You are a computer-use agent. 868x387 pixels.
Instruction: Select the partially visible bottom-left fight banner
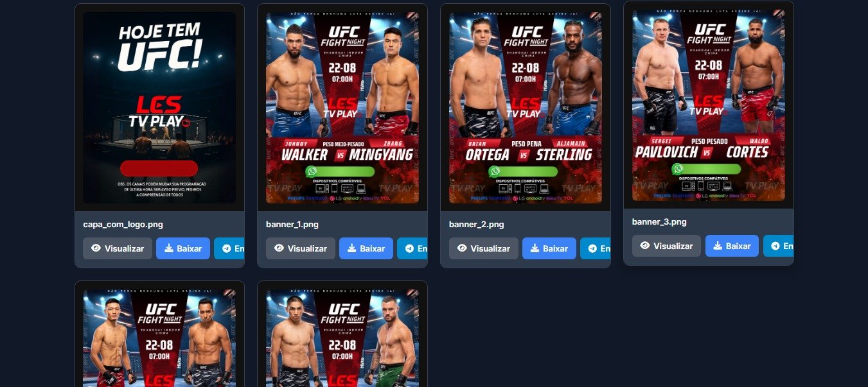159,338
